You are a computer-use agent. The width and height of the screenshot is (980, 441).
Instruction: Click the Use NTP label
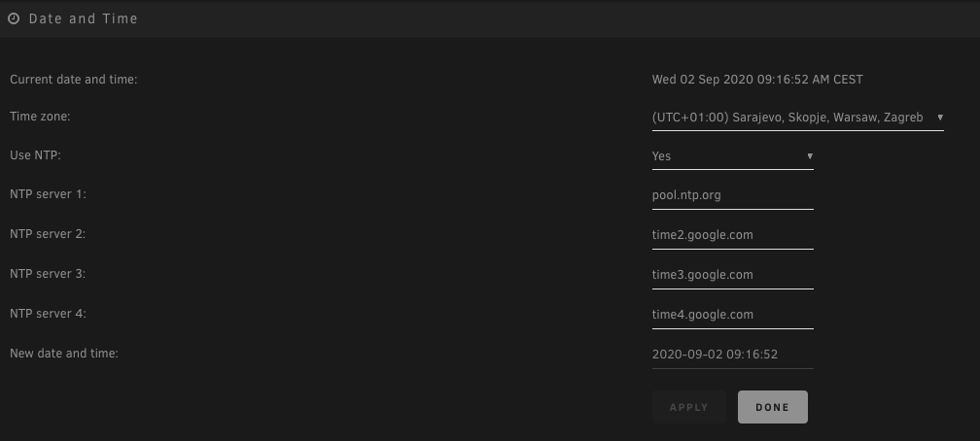36,155
